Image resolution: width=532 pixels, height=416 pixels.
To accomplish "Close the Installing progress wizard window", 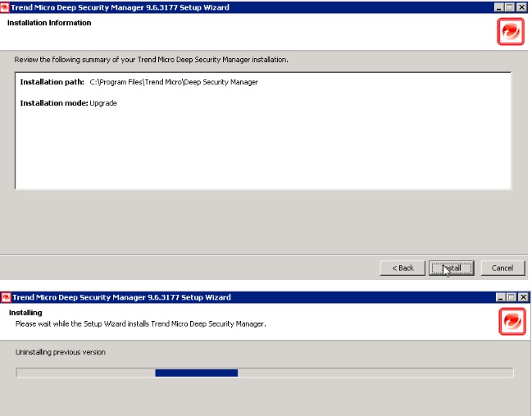I will pos(521,297).
